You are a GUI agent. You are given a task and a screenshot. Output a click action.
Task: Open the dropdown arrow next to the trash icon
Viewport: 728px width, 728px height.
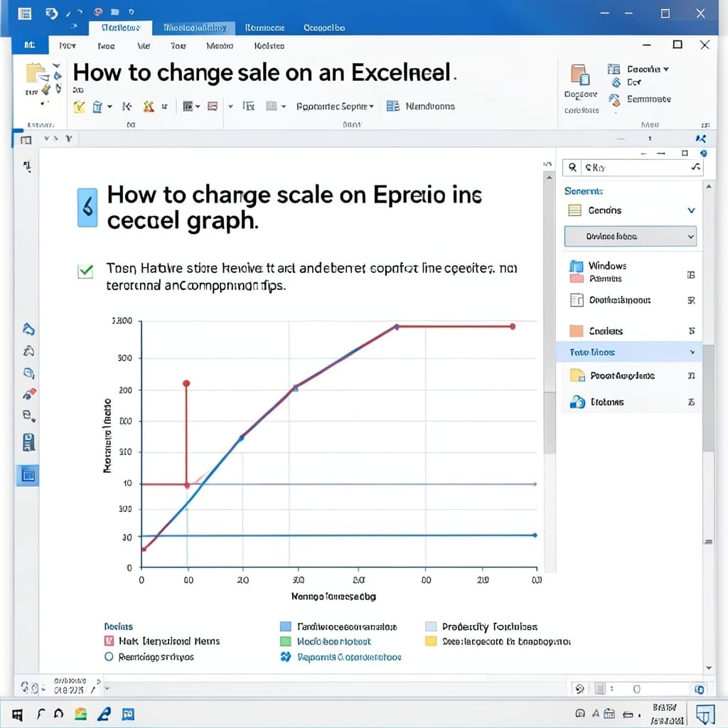coord(110,107)
